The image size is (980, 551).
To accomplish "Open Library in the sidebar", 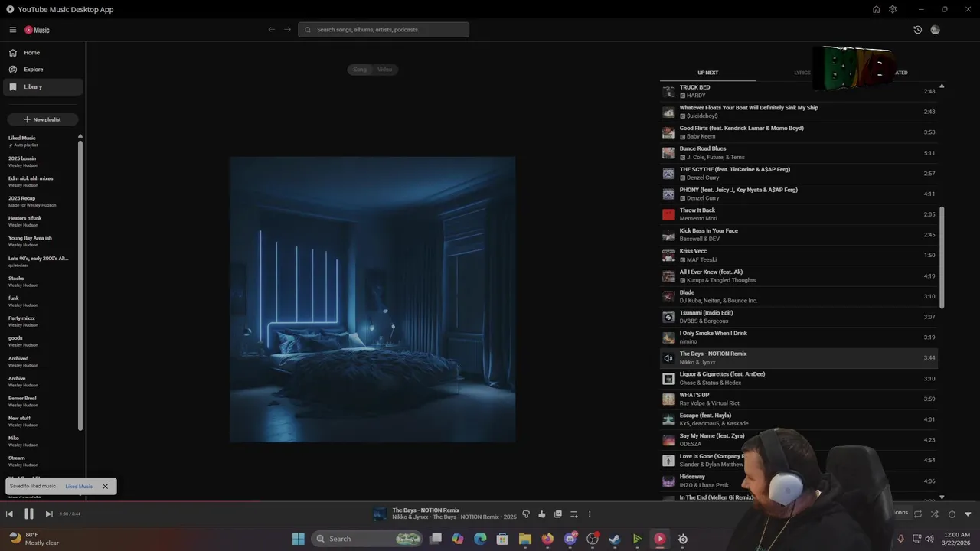I will [43, 86].
